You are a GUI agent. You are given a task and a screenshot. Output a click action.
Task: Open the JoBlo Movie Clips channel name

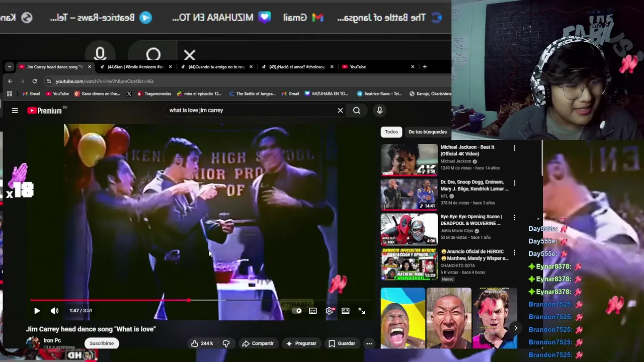point(458,231)
